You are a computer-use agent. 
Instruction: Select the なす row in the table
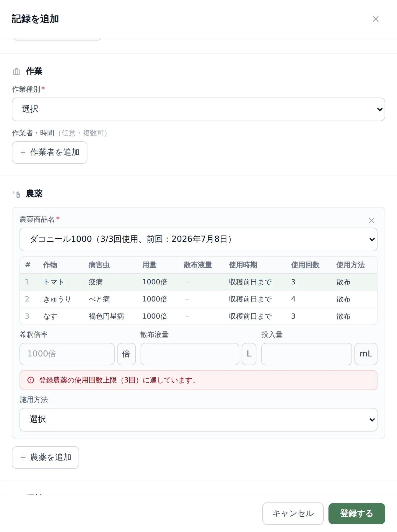(x=198, y=317)
